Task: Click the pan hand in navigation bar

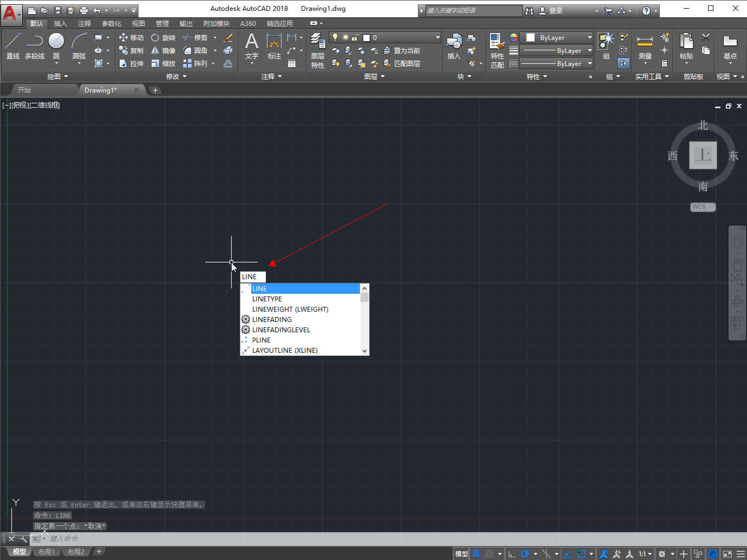Action: 737,263
